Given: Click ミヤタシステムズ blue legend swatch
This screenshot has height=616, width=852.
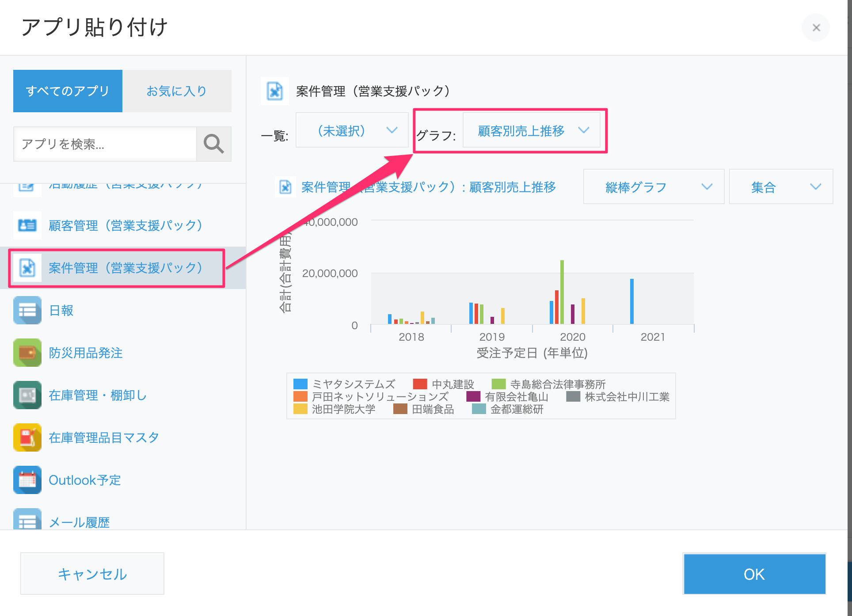Looking at the screenshot, I should [x=300, y=384].
